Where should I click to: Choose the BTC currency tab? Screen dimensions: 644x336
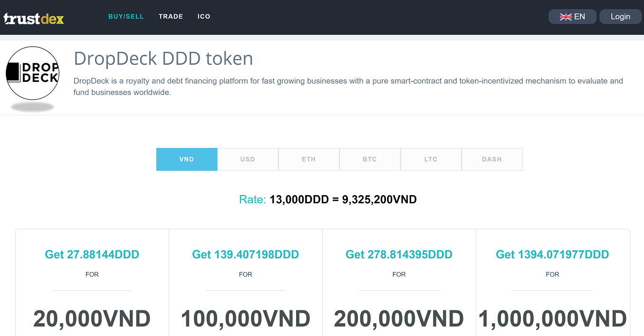coord(370,159)
